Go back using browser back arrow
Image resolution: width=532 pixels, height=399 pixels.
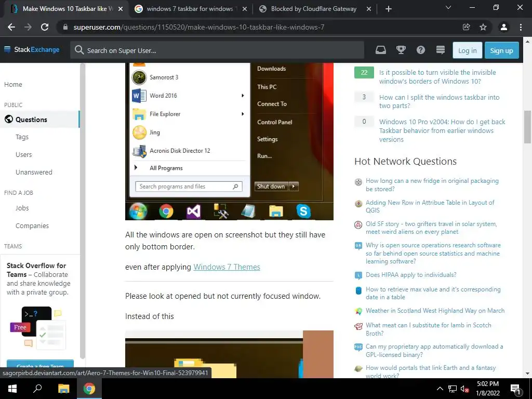point(11,27)
